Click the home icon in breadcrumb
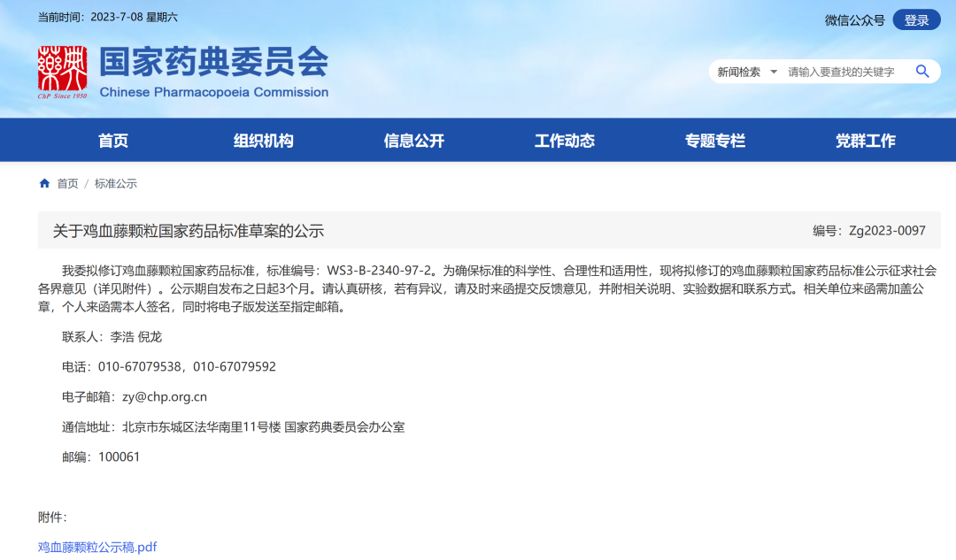The height and width of the screenshot is (560, 956). 44,183
